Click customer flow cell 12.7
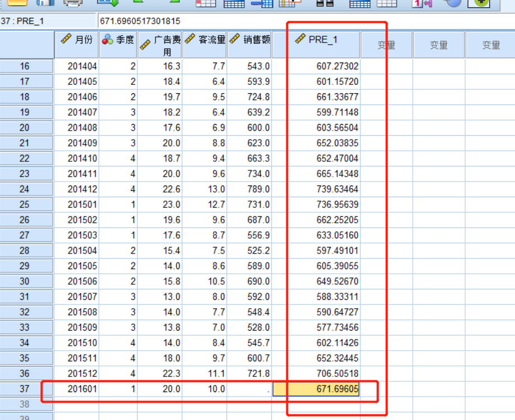 coord(205,204)
